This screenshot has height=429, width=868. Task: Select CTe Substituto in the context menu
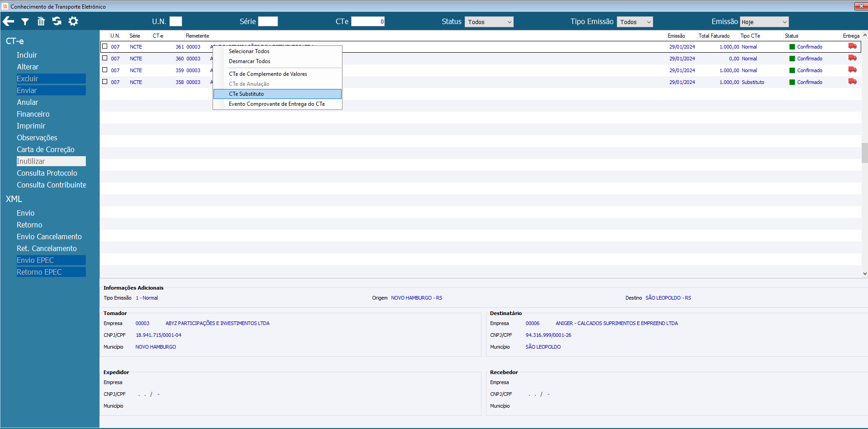click(278, 94)
